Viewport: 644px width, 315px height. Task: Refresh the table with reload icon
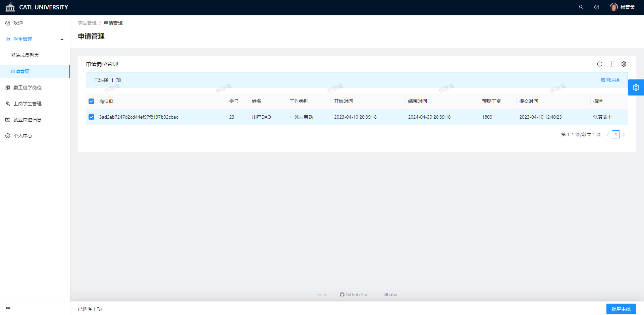[600, 64]
